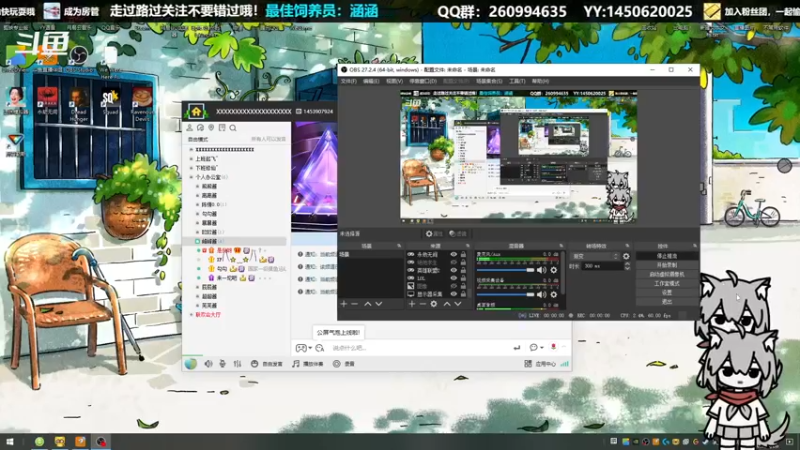Viewport: 800px width, 450px height.
Task: Open OBS 场景集合(S) menu
Action: (489, 81)
